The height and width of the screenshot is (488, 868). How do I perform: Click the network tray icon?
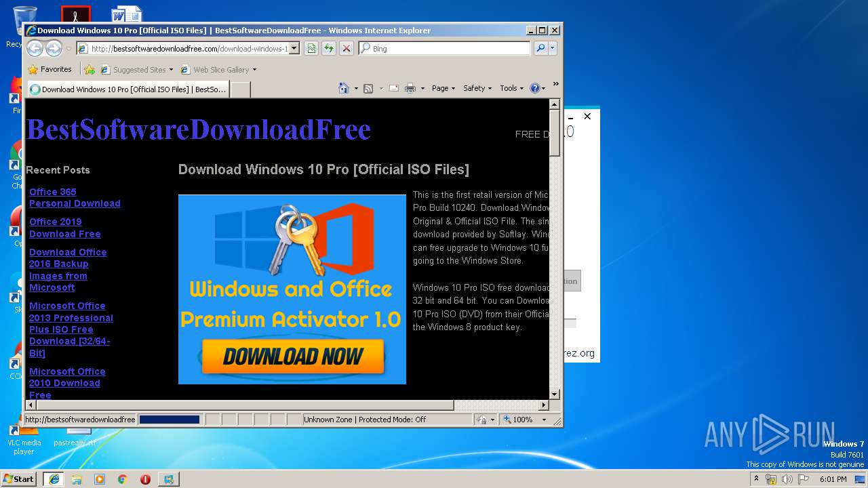coord(771,479)
